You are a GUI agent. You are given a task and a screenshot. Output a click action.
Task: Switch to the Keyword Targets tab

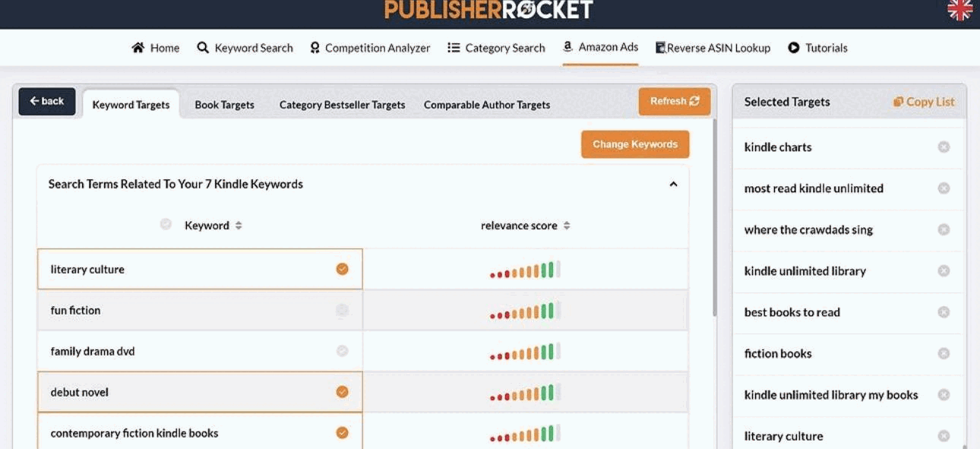pos(131,105)
